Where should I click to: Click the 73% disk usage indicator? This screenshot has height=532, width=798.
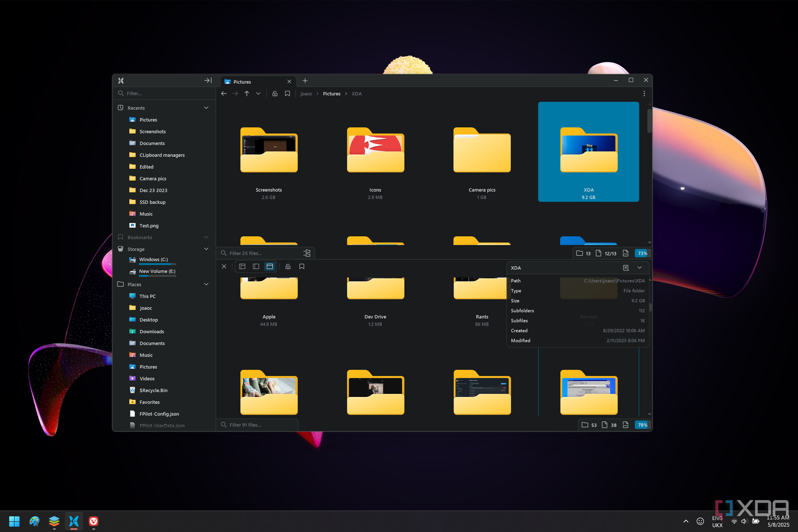pos(642,253)
